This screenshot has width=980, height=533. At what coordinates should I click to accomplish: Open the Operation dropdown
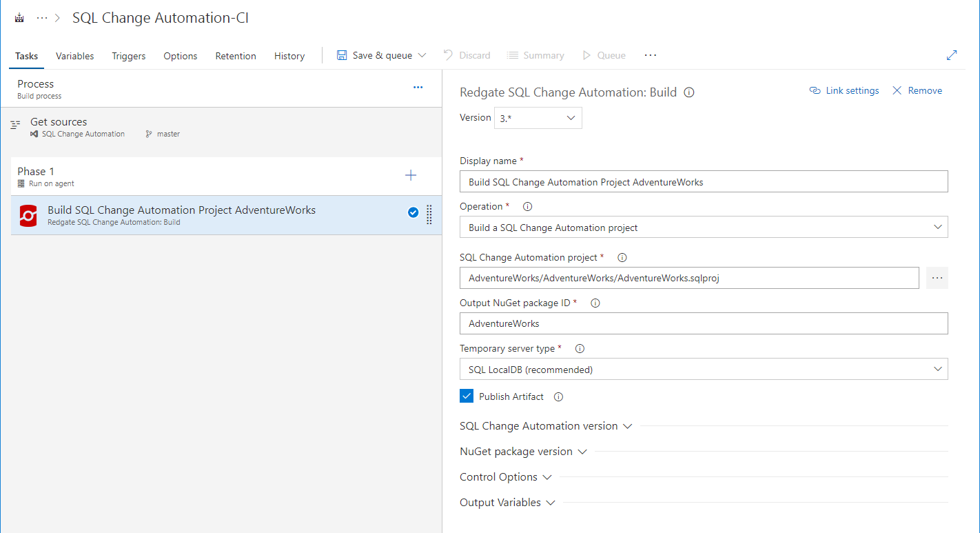[703, 228]
